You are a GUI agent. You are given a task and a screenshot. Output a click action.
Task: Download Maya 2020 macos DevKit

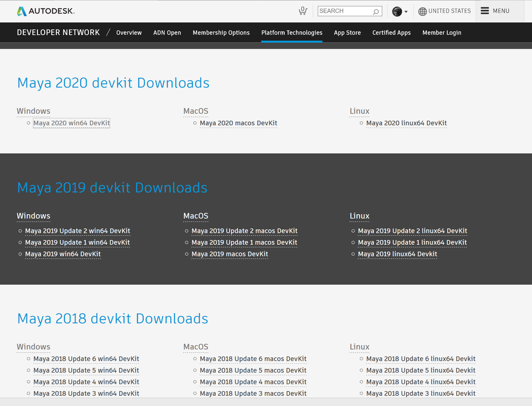(x=239, y=123)
